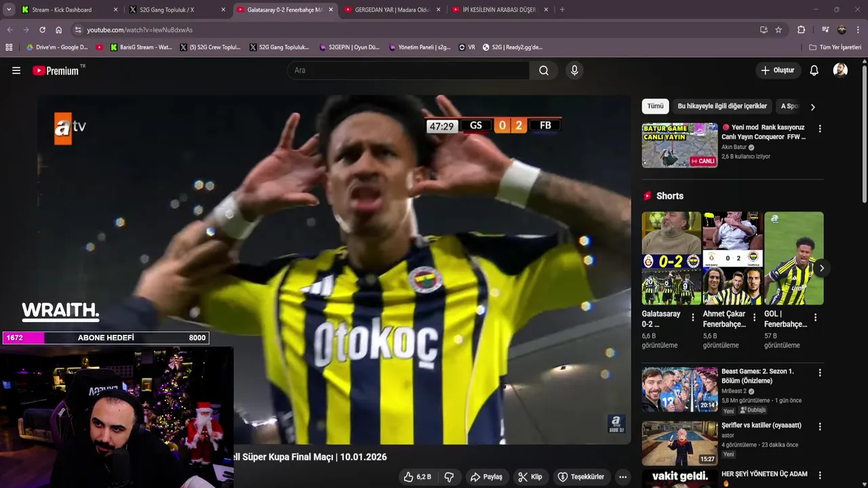Open Chrome media control icon

[825, 30]
